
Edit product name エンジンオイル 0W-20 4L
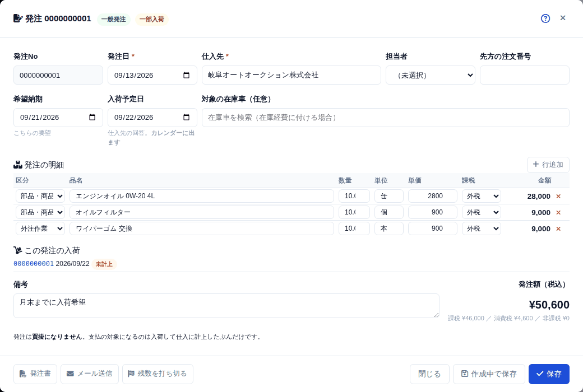201,196
